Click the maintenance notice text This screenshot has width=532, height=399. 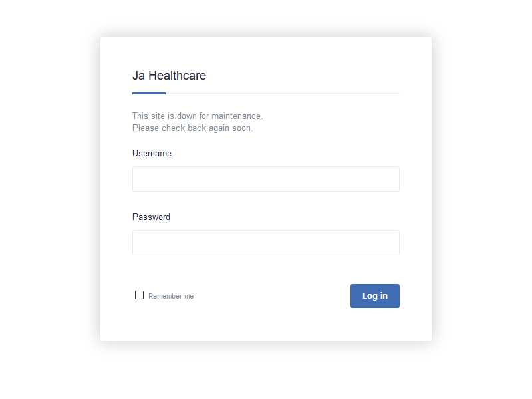(x=197, y=116)
